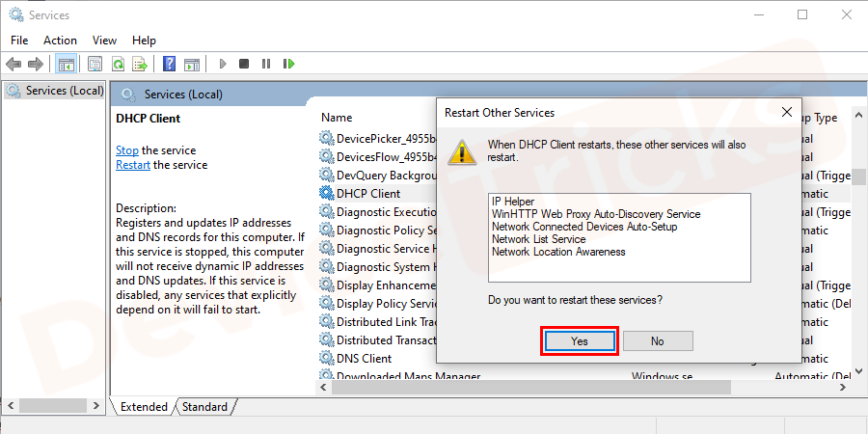Click the DNS Client gear icon
This screenshot has width=868, height=434.
327,358
